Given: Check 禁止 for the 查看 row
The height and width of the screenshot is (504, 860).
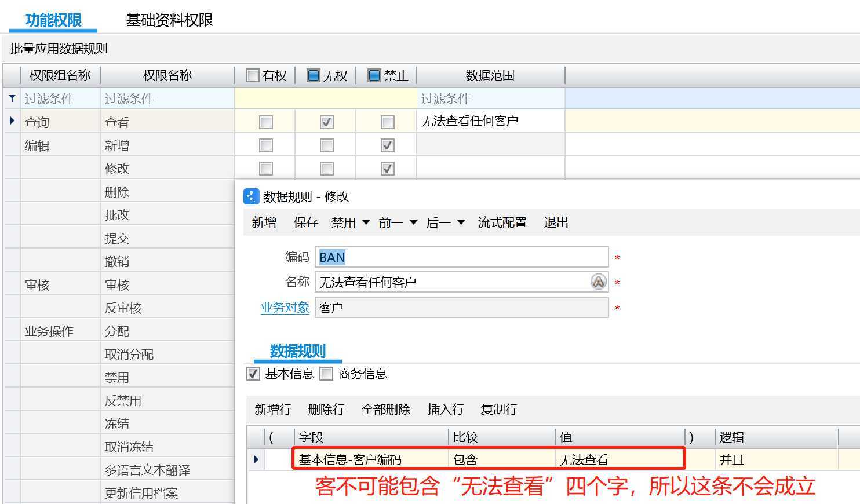Looking at the screenshot, I should pyautogui.click(x=388, y=122).
